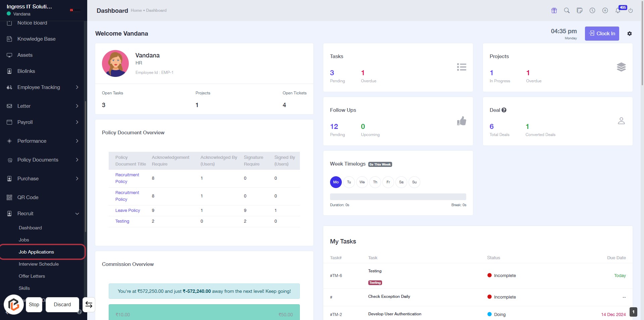Click the Week Timelogs progress bar
644x320 pixels.
point(398,197)
